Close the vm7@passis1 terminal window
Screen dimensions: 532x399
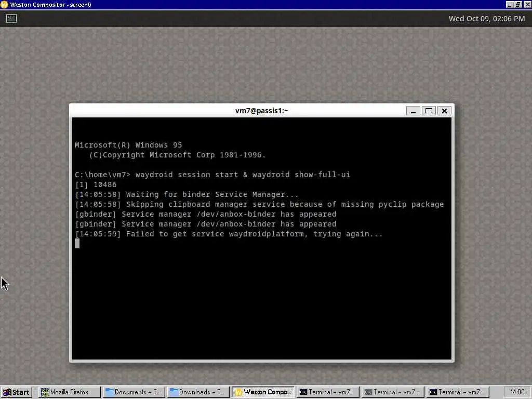pos(444,111)
